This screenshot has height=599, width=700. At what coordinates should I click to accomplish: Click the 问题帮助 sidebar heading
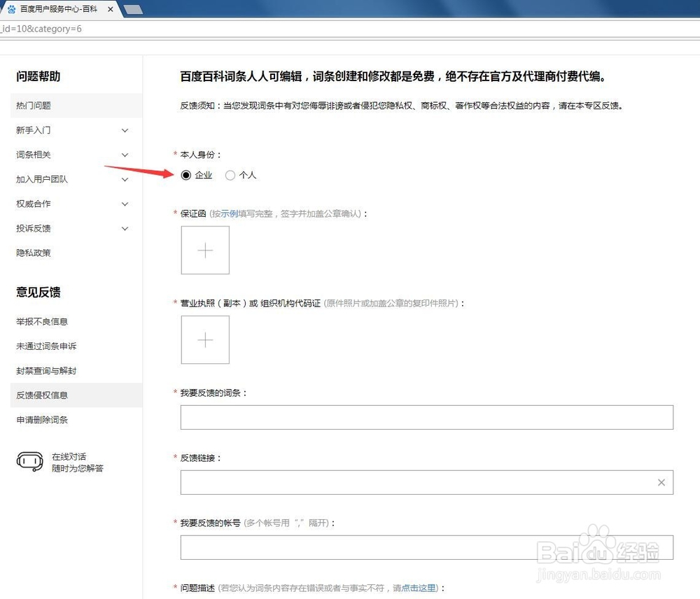(38, 76)
